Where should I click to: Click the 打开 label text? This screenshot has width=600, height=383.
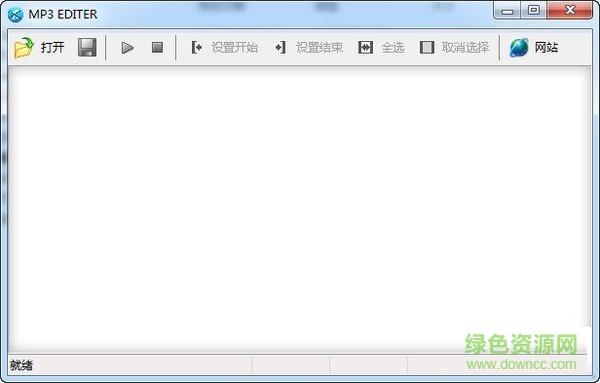(52, 48)
